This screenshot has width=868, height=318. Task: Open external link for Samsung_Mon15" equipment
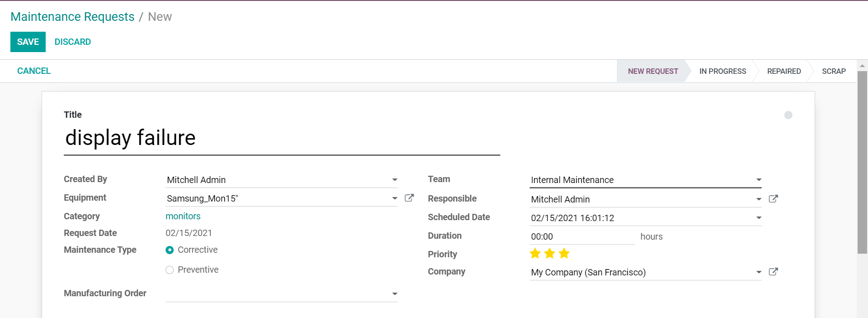pos(409,198)
